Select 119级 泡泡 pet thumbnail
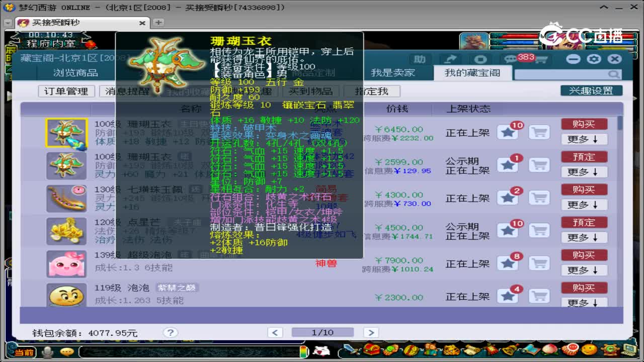Image resolution: width=644 pixels, height=362 pixels. pyautogui.click(x=66, y=295)
